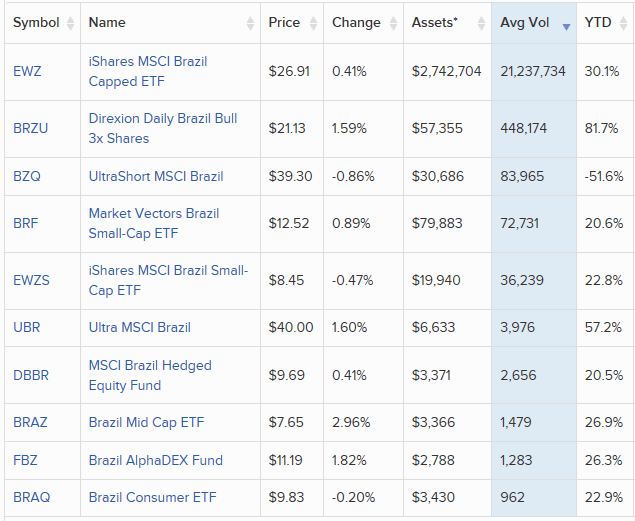The width and height of the screenshot is (635, 521).
Task: Select BRAQ avg volume 962
Action: pyautogui.click(x=512, y=497)
